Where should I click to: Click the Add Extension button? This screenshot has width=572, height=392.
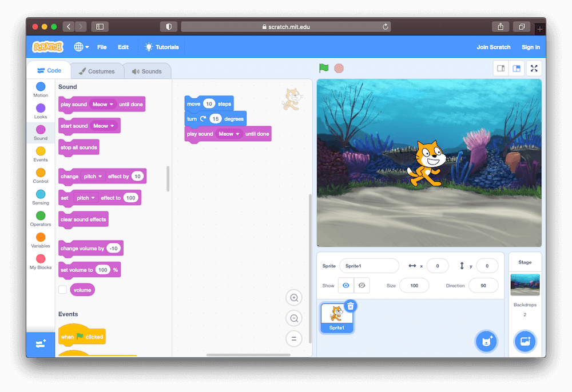point(41,344)
